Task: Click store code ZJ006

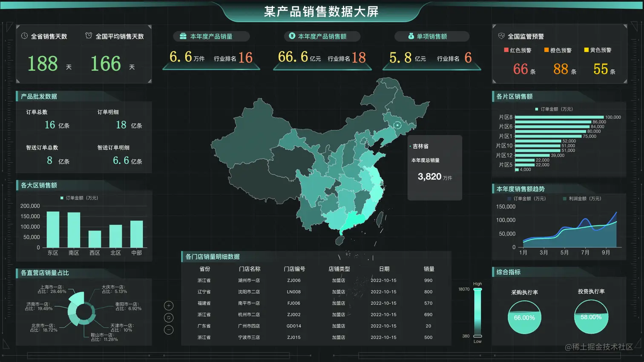Action: click(294, 280)
